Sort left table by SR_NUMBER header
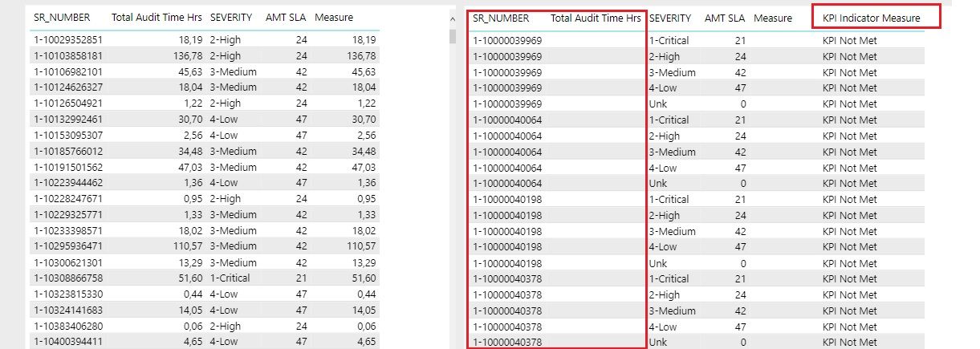Screen dimensions: 980x349 62,17
